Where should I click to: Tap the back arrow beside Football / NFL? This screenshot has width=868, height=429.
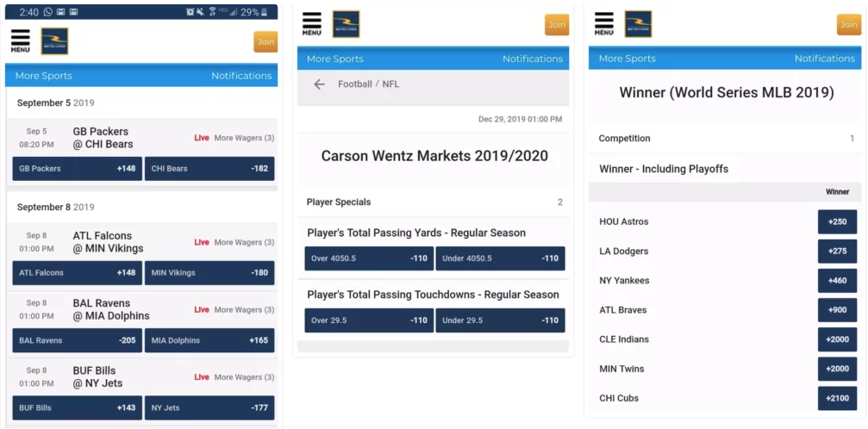pyautogui.click(x=319, y=84)
